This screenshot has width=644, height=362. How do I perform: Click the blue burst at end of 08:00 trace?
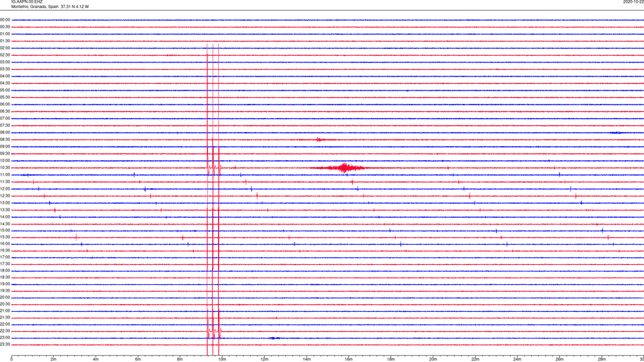click(616, 133)
